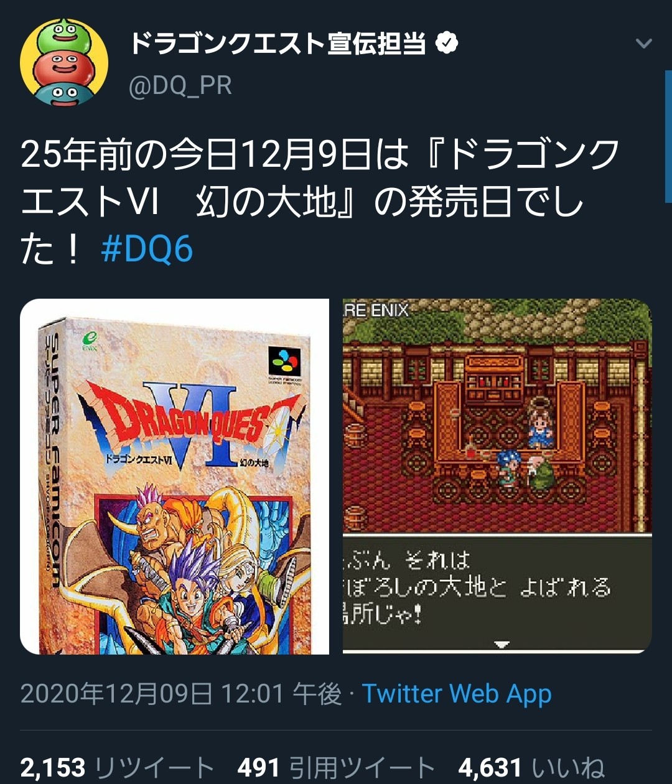Open the slime stack profile avatar
This screenshot has width=672, height=784.
click(64, 62)
